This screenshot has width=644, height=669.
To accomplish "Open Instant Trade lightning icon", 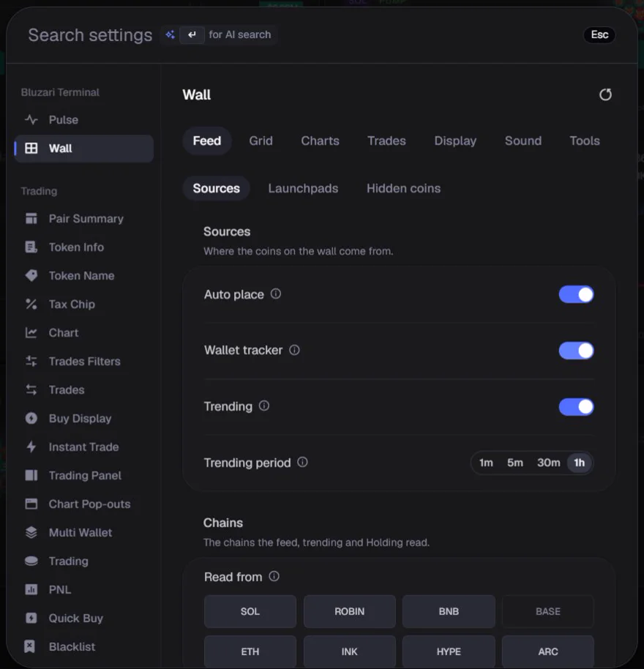I will 31,446.
